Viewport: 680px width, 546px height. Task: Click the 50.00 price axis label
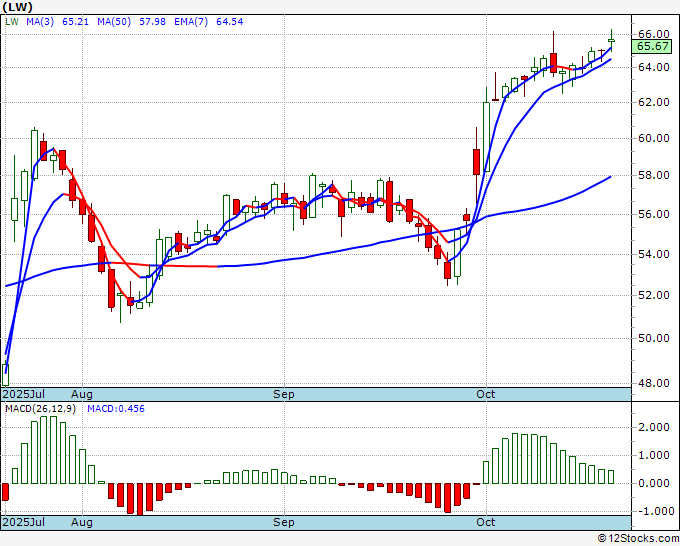pos(654,338)
